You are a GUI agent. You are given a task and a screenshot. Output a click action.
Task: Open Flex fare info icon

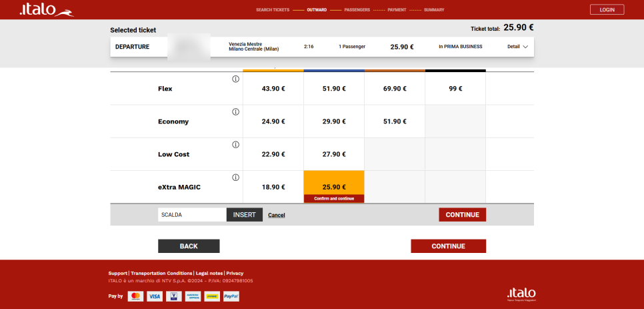pos(235,79)
